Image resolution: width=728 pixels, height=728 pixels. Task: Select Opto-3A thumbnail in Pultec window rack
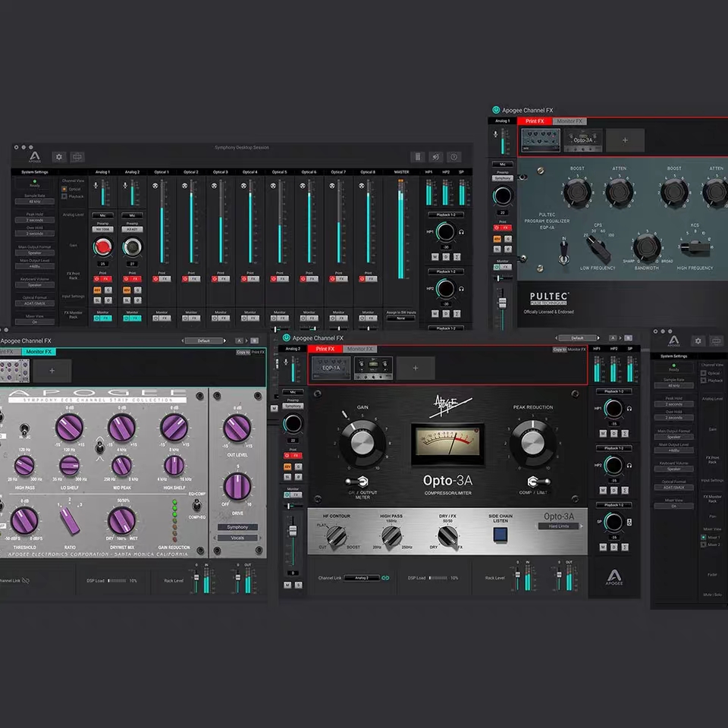pos(583,140)
